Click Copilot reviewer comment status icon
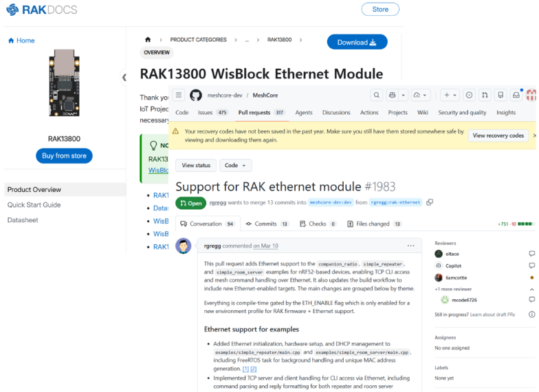The image size is (539, 392). (532, 265)
